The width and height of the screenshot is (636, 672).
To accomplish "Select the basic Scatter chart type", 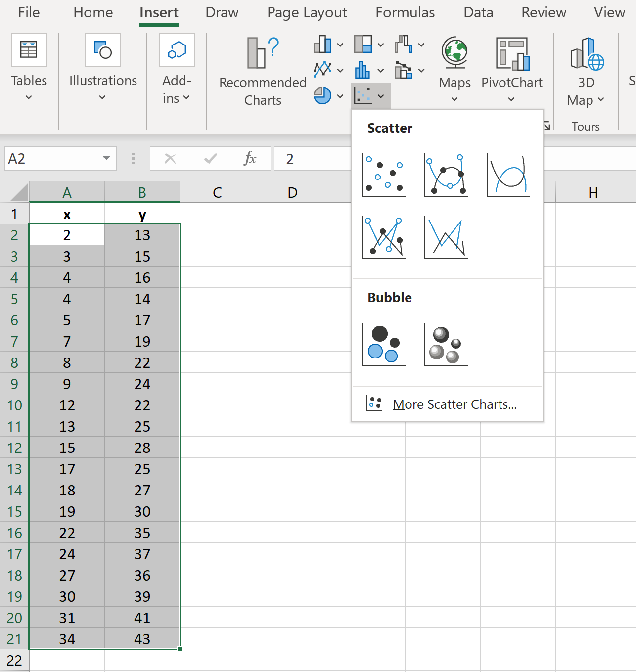I will click(x=384, y=175).
